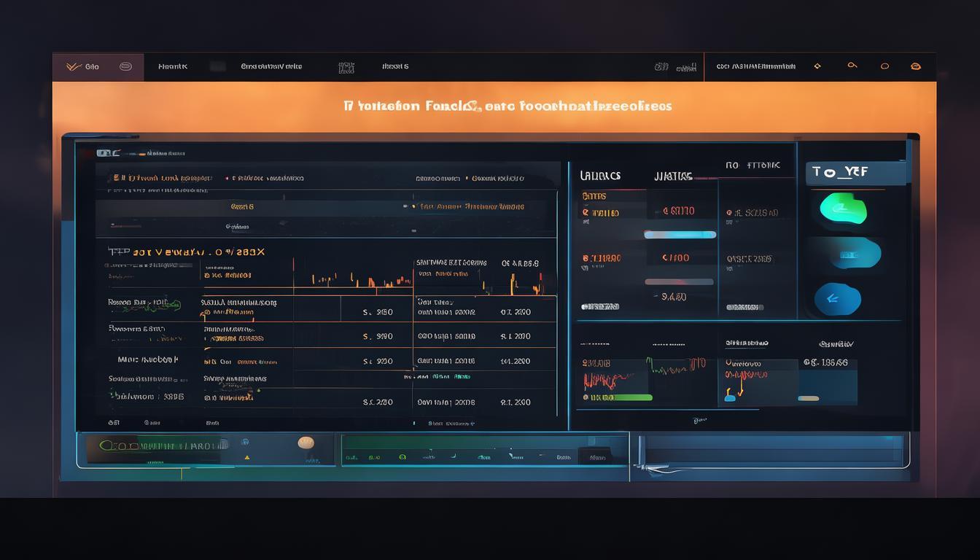Open the TO_YEF panel header
980x560 pixels.
click(855, 173)
